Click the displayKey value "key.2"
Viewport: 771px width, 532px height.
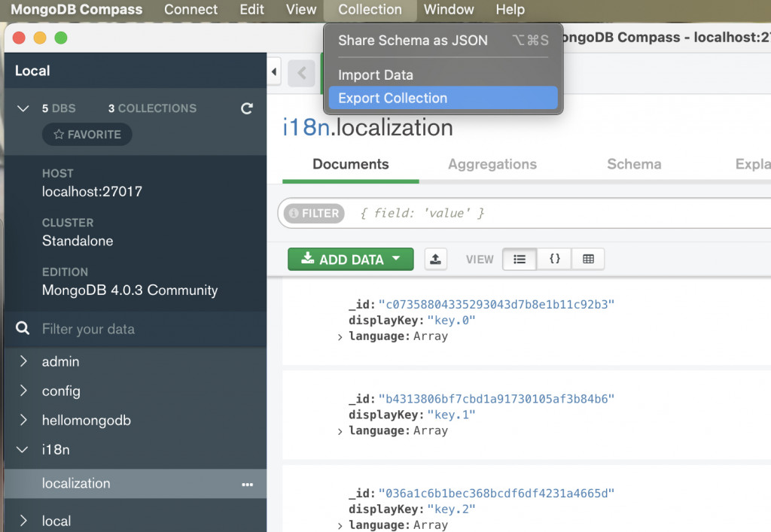click(x=451, y=509)
